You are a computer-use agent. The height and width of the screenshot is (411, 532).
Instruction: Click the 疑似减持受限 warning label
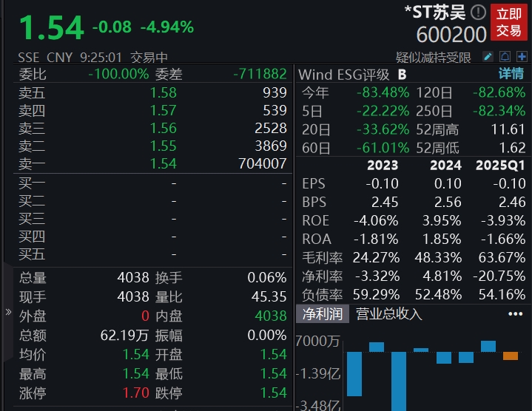pyautogui.click(x=433, y=57)
